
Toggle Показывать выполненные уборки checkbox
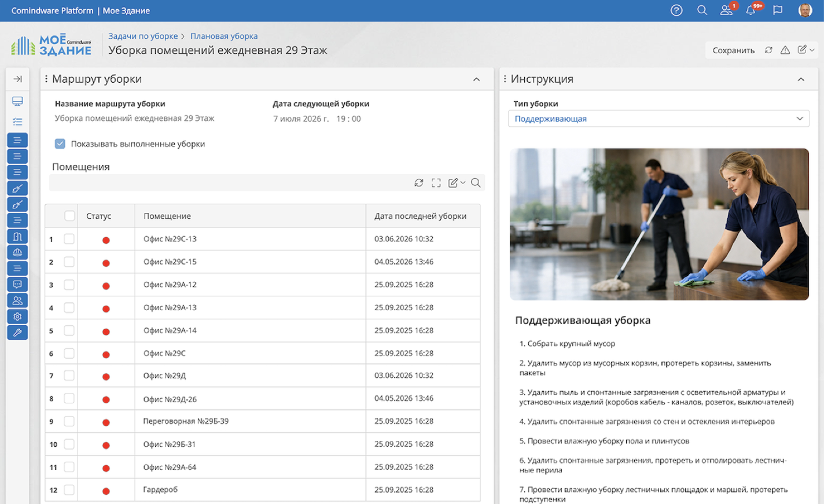(x=60, y=144)
